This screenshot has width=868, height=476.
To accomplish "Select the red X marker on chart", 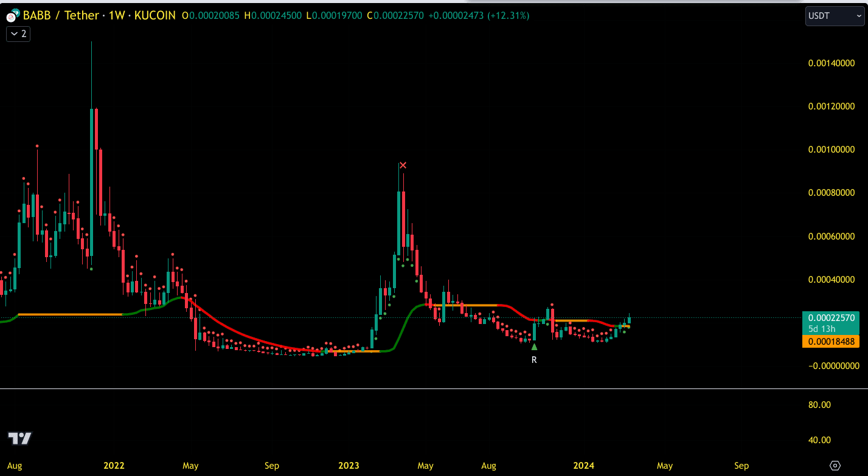I will 403,165.
